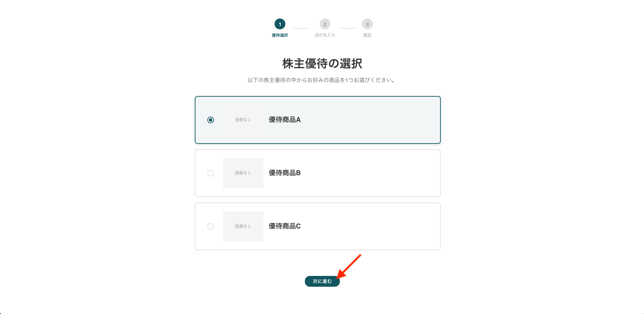Select the 優待商品B radio button
The width and height of the screenshot is (644, 314).
click(211, 173)
